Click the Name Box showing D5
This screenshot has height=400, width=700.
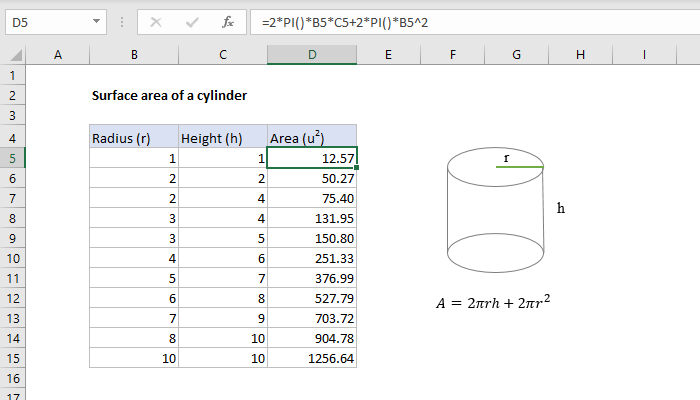point(56,22)
